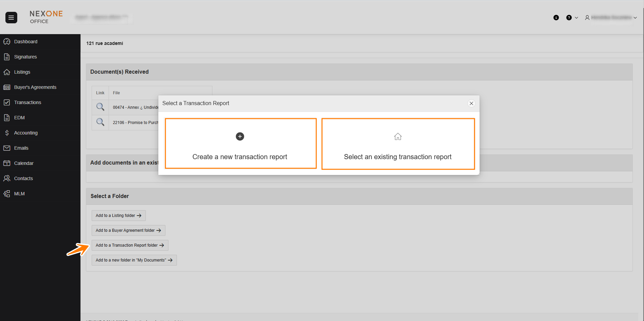Go to Signatures in sidebar
The image size is (644, 321).
(25, 57)
